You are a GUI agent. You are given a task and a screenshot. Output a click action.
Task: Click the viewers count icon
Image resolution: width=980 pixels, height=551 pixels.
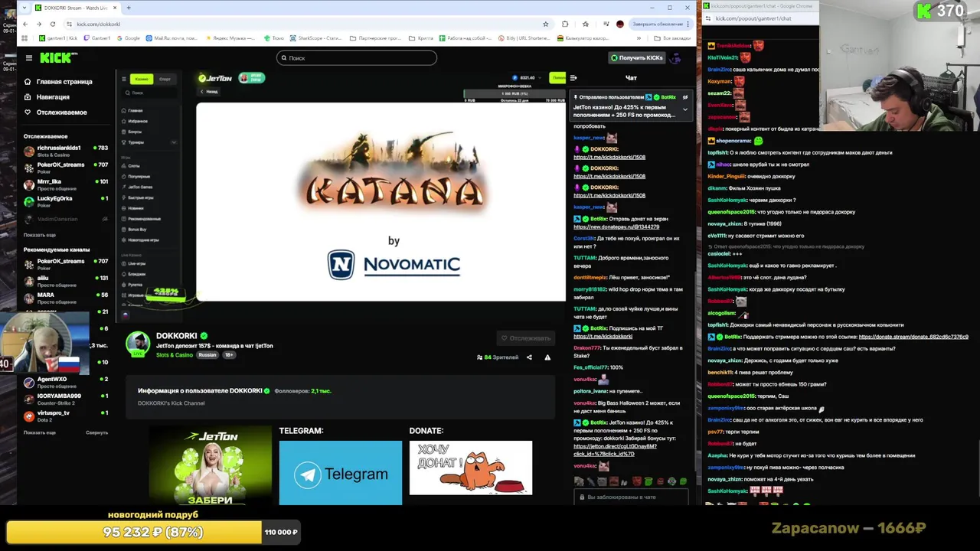point(479,357)
